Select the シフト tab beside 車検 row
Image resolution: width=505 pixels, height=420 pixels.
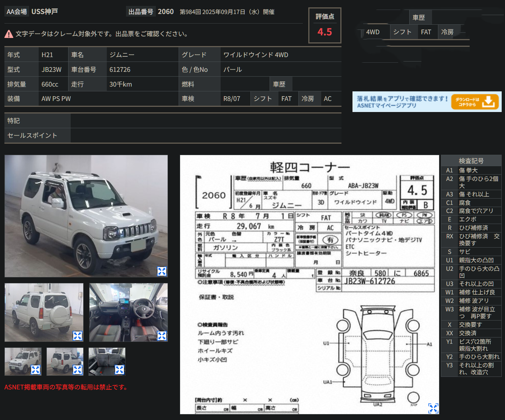(x=264, y=98)
